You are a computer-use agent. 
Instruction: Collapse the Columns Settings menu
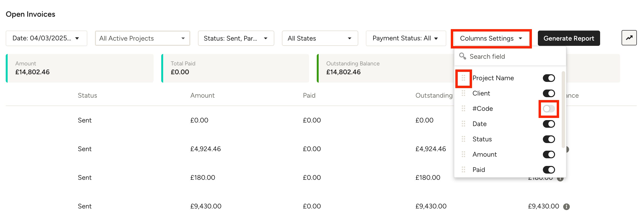click(491, 38)
